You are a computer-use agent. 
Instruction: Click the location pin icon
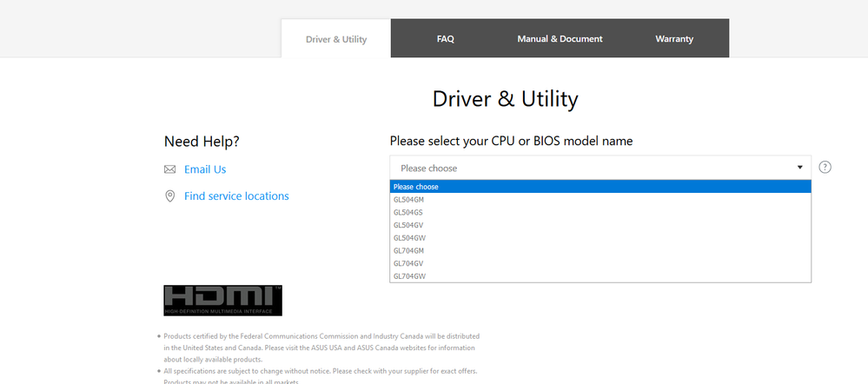pos(170,195)
